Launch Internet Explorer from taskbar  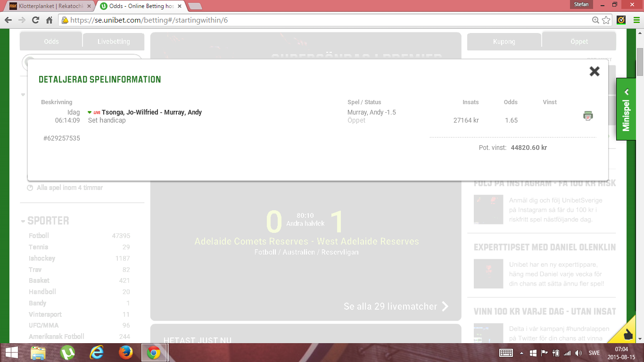click(97, 353)
